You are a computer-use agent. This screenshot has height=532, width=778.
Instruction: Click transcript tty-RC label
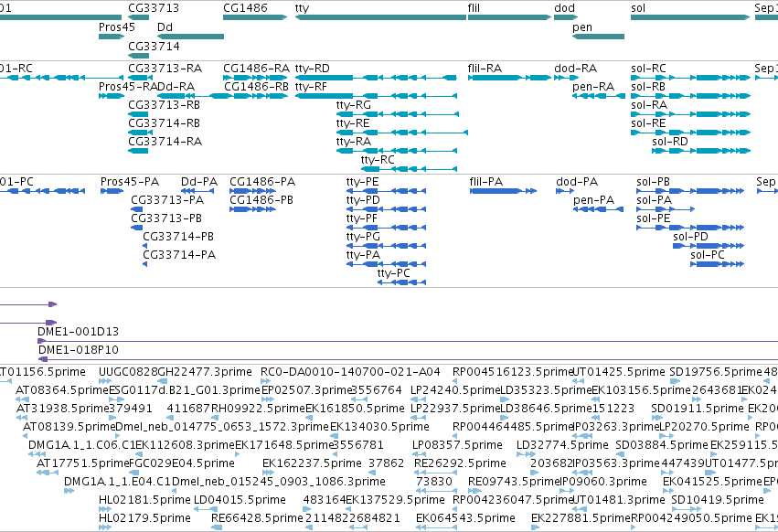tap(378, 160)
